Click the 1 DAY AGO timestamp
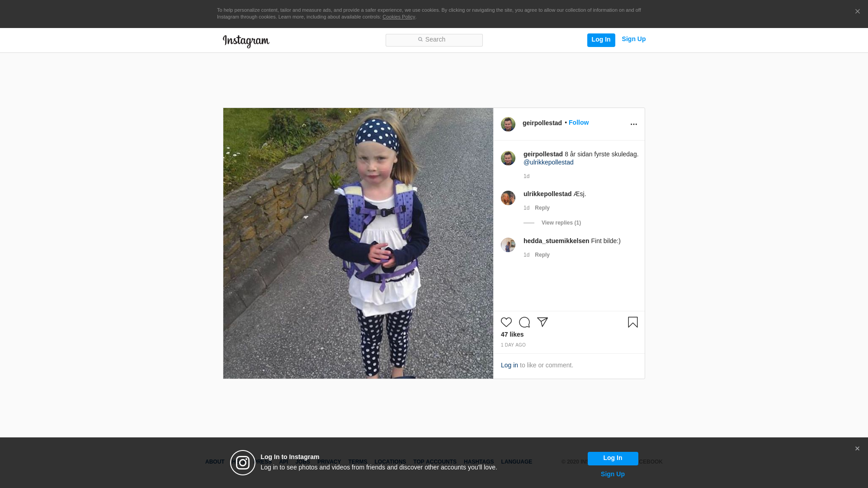Screen dimensions: 868x488 [513, 345]
